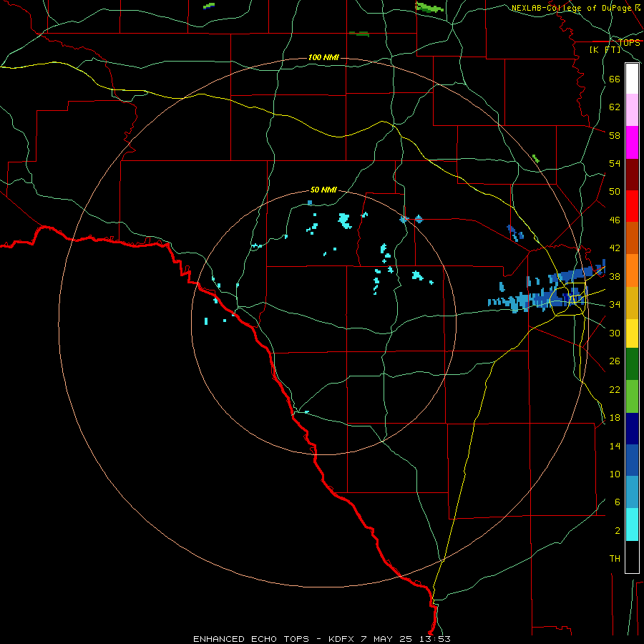Click the 34 legend scale value
This screenshot has height=644, width=644.
click(x=615, y=304)
